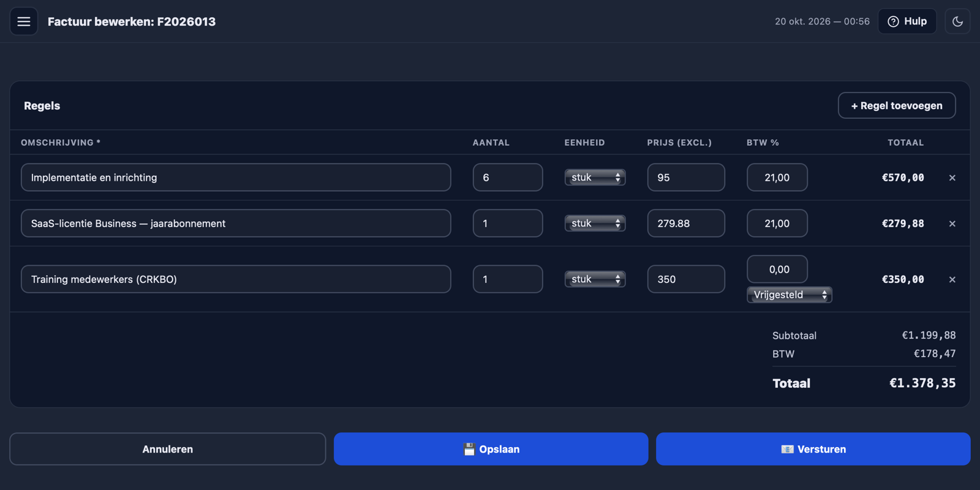The width and height of the screenshot is (980, 490).
Task: Open unit dropdown for Training medewerkers
Action: 595,279
